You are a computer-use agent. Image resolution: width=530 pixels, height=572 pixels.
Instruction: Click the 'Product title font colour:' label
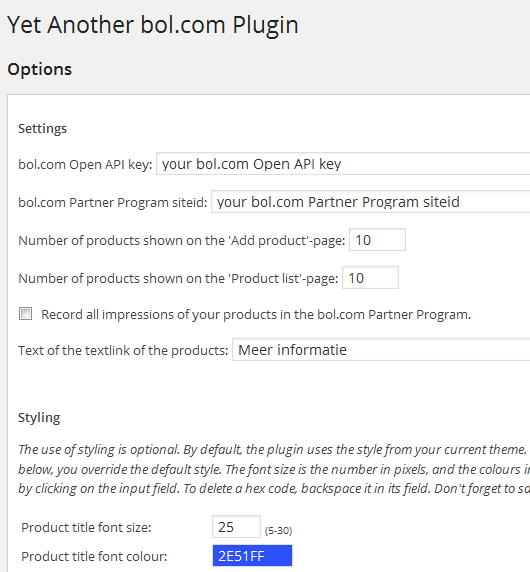pyautogui.click(x=94, y=557)
